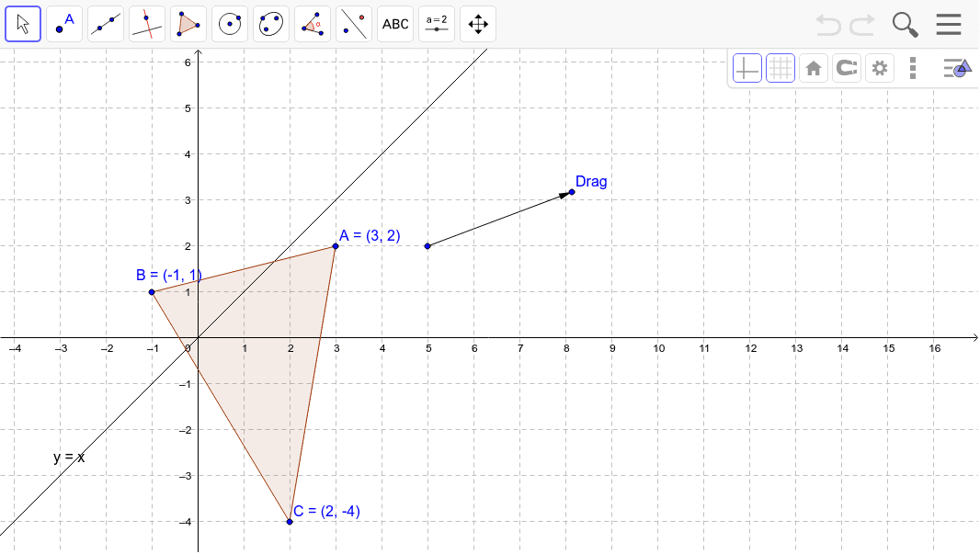Expand the Algebra view panel
The height and width of the screenshot is (554, 980).
coord(953,67)
